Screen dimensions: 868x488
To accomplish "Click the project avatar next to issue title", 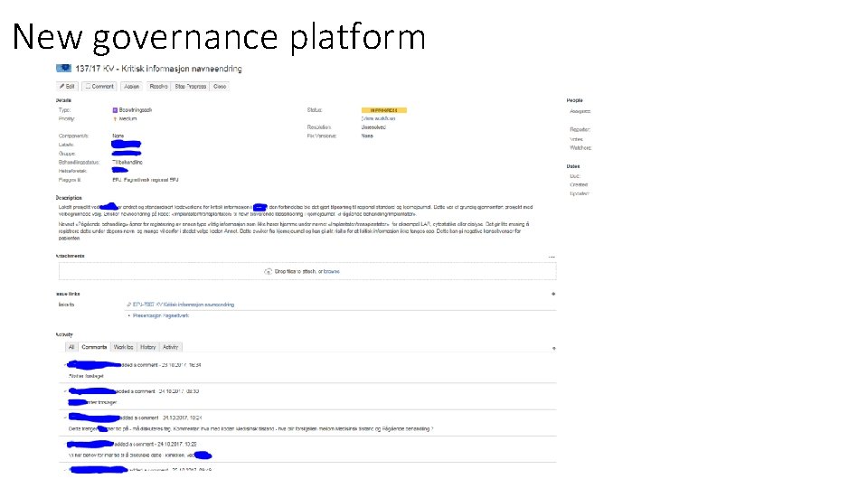I will [63, 68].
